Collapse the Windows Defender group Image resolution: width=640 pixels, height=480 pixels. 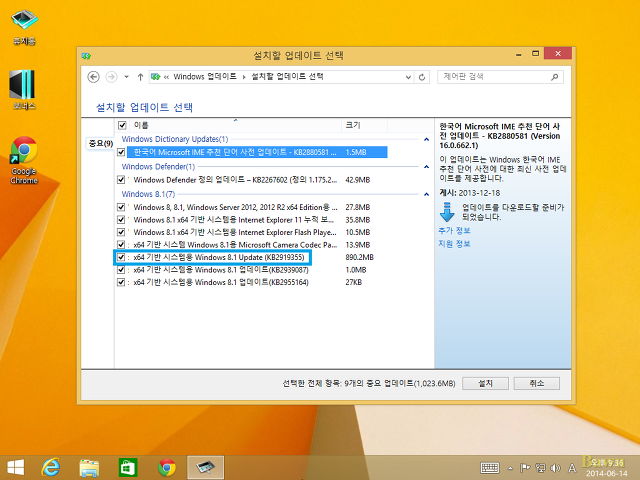[x=426, y=167]
